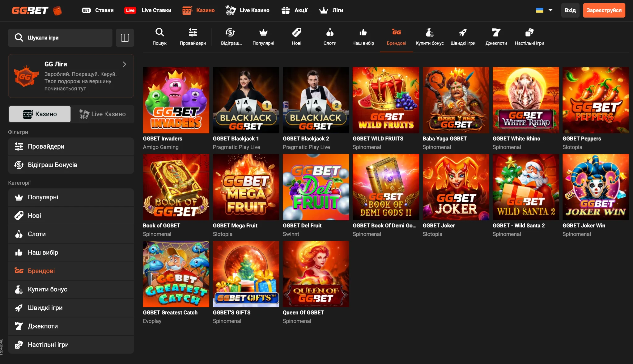Screen dimensions: 633x364
Task: Open Джекпоти category in sidebar
Action: [x=71, y=326]
